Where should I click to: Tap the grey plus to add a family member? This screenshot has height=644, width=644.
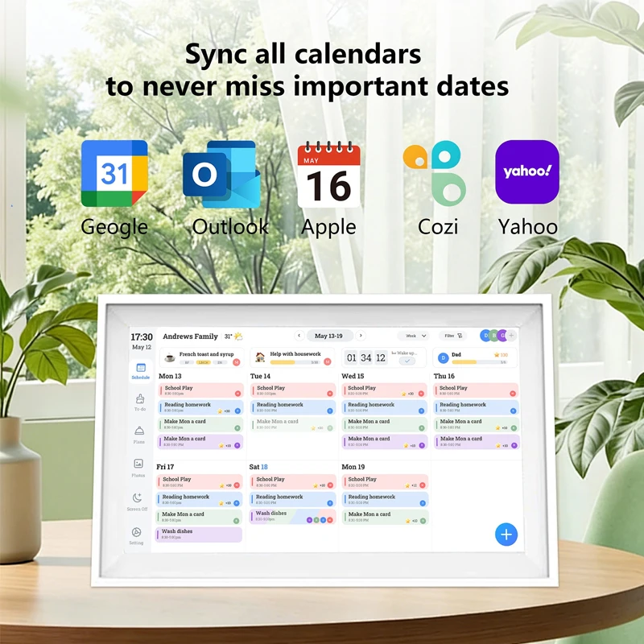(511, 336)
